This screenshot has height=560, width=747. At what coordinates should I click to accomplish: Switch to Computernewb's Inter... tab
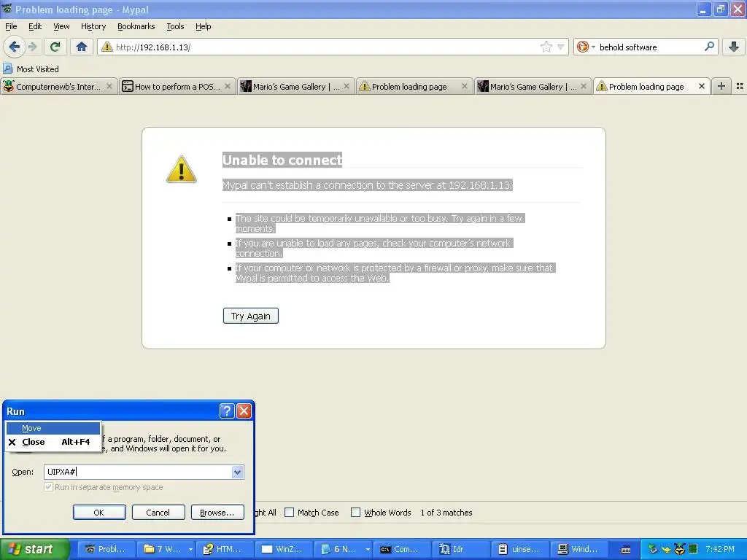tap(58, 87)
